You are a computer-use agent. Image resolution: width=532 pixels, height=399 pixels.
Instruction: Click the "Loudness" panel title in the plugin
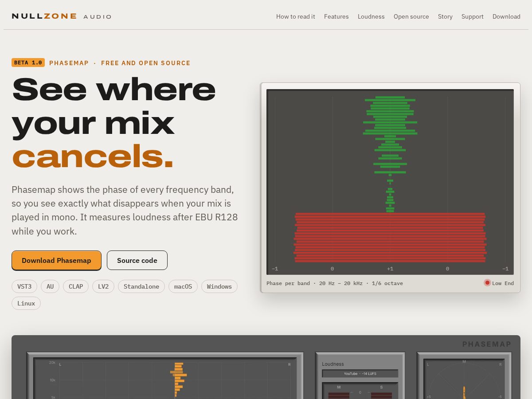[x=333, y=364]
